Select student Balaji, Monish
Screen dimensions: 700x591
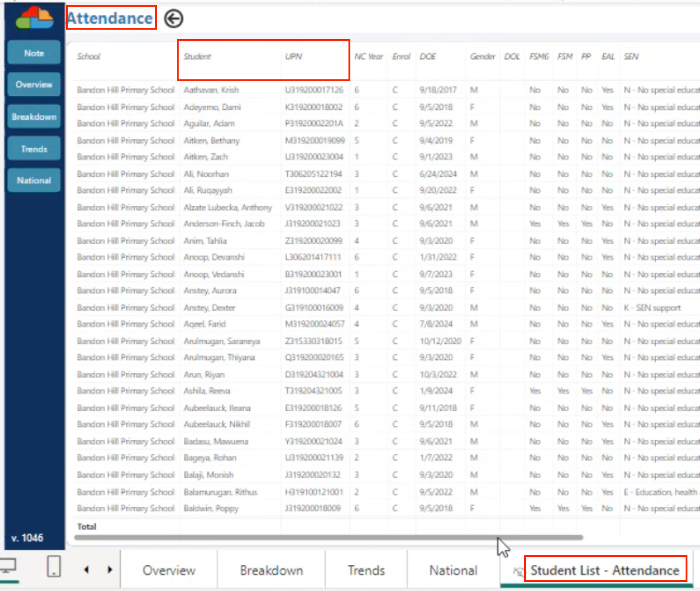click(209, 475)
